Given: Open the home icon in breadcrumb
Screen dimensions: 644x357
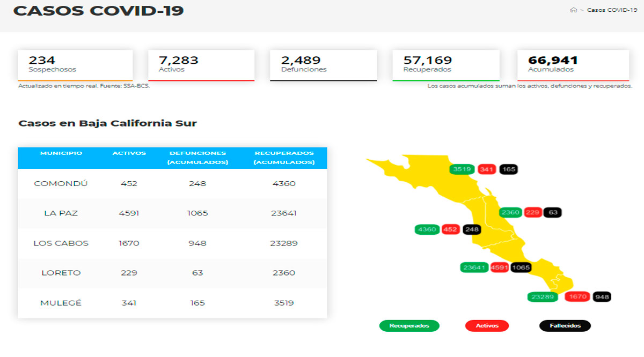Looking at the screenshot, I should 573,10.
